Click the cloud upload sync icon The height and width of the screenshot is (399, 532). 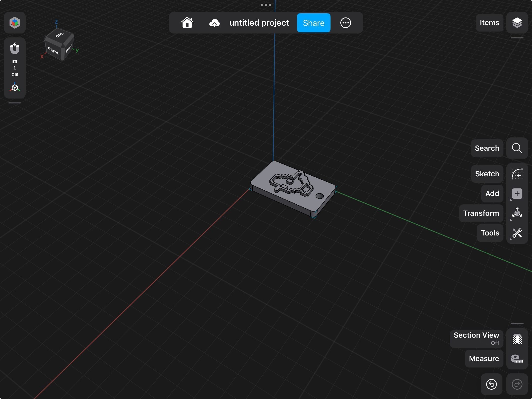point(214,23)
